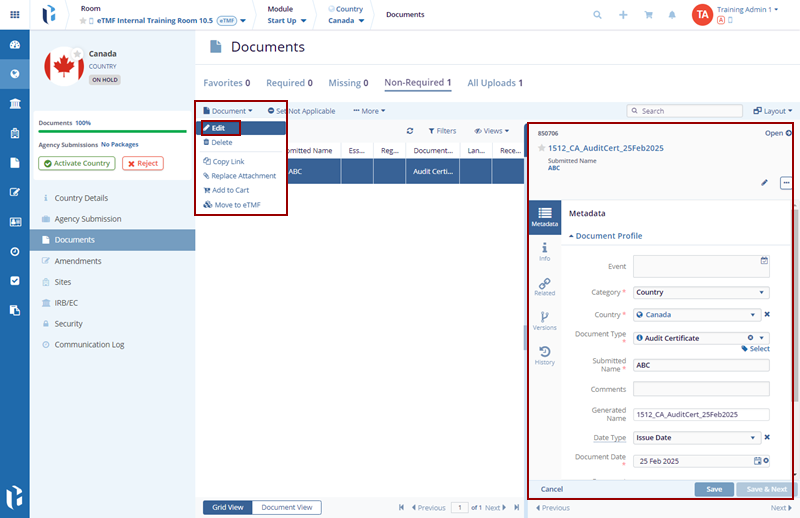Open the app grid launcher icon
The height and width of the screenshot is (518, 800).
click(x=14, y=15)
